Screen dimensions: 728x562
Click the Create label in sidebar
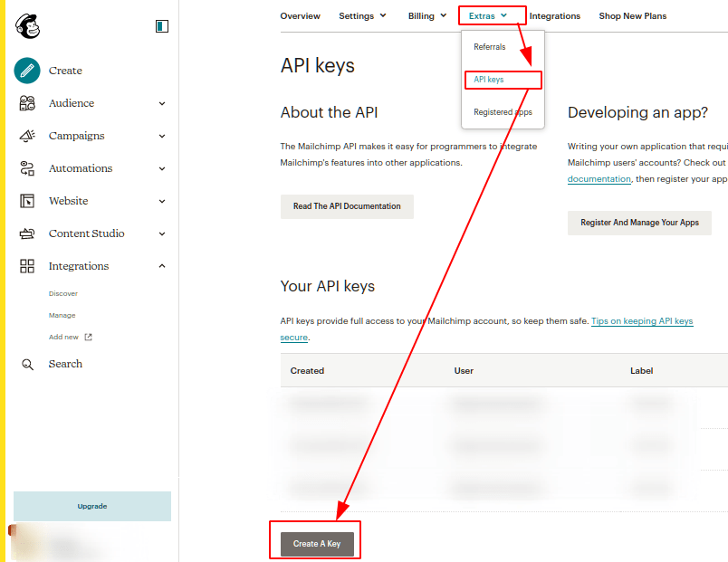click(x=65, y=71)
